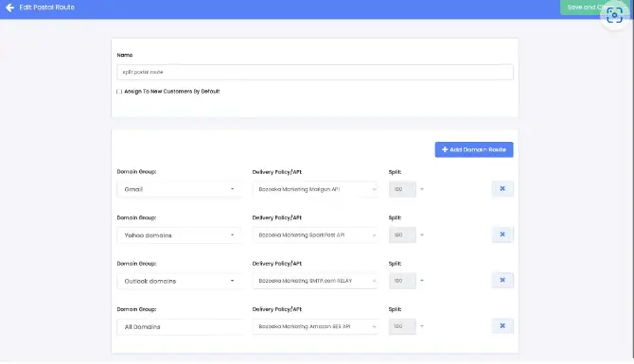This screenshot has height=364, width=634.
Task: Add a split to the Yahoo row
Action: pos(422,234)
